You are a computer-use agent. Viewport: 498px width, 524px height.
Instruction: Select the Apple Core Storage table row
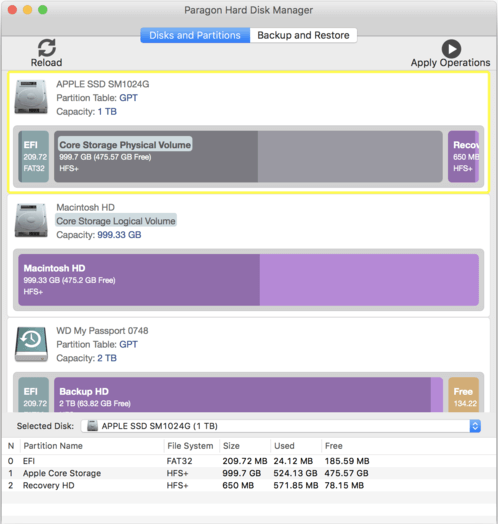pyautogui.click(x=249, y=473)
